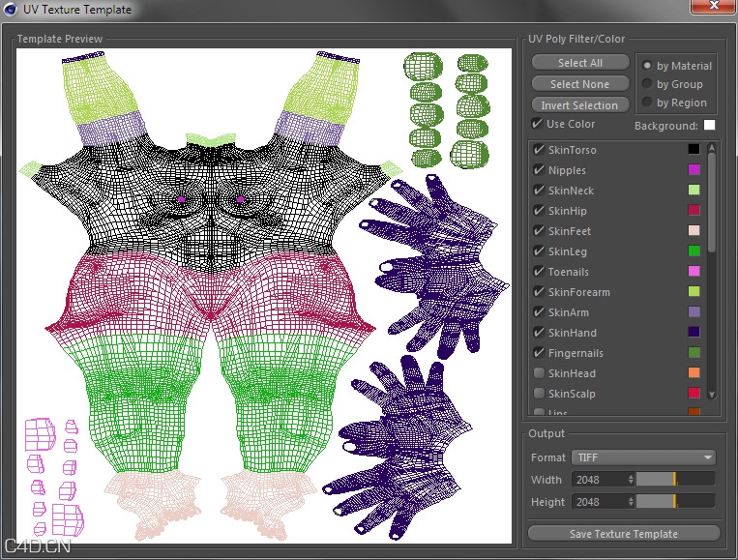Click the Width slider bar
This screenshot has width=738, height=560.
(x=675, y=479)
